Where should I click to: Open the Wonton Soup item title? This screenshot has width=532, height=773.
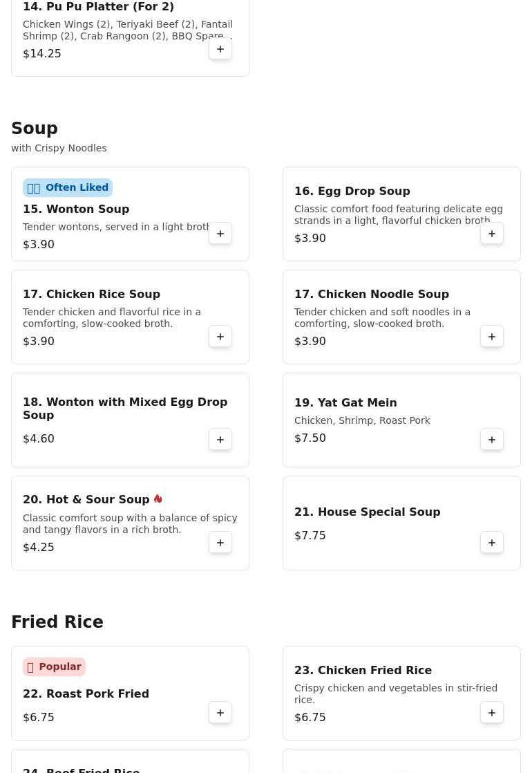point(76,209)
